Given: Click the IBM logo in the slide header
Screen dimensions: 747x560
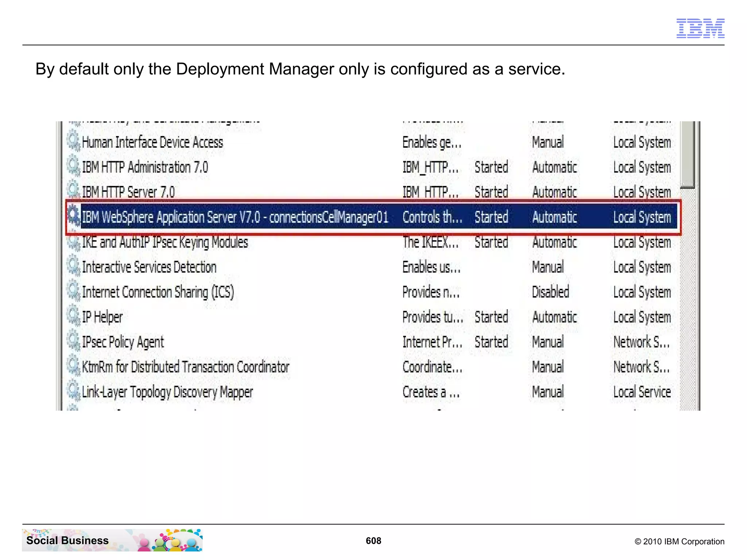Looking at the screenshot, I should pos(700,28).
